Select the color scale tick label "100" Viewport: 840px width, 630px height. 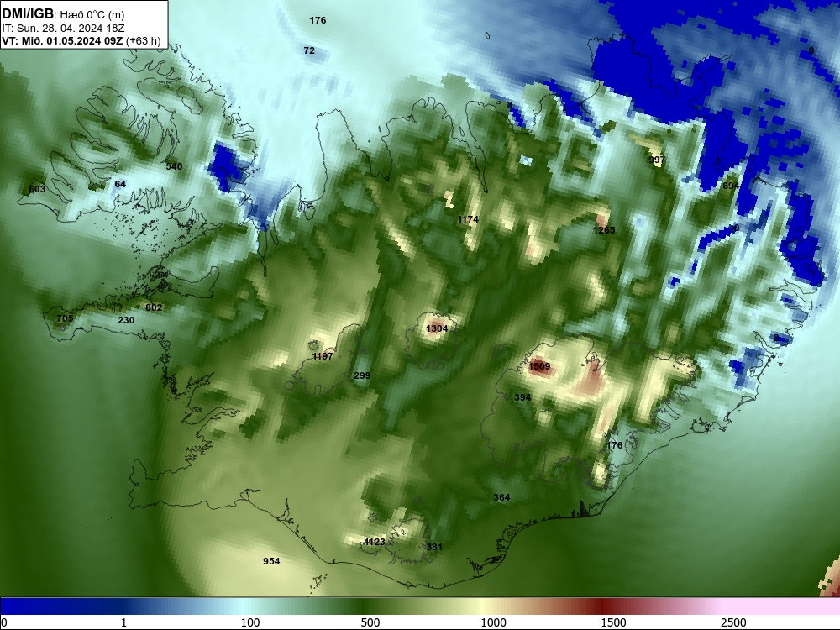pyautogui.click(x=250, y=622)
